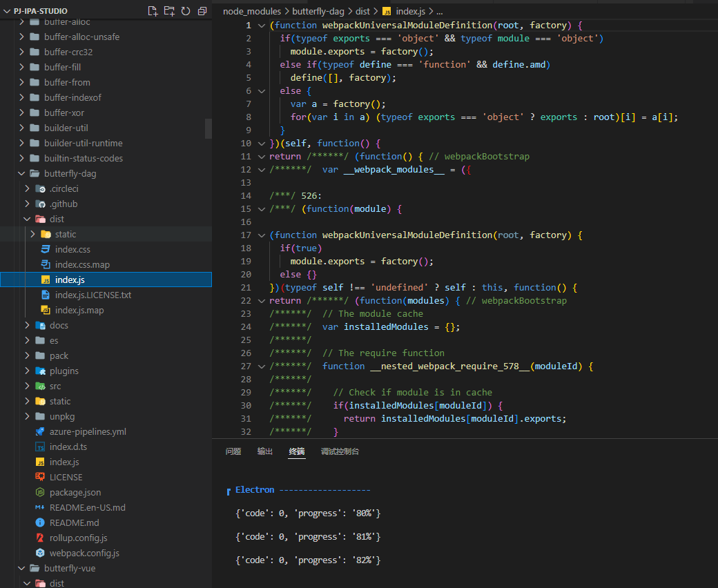This screenshot has width=718, height=588.
Task: Open package.json file
Action: [x=75, y=492]
